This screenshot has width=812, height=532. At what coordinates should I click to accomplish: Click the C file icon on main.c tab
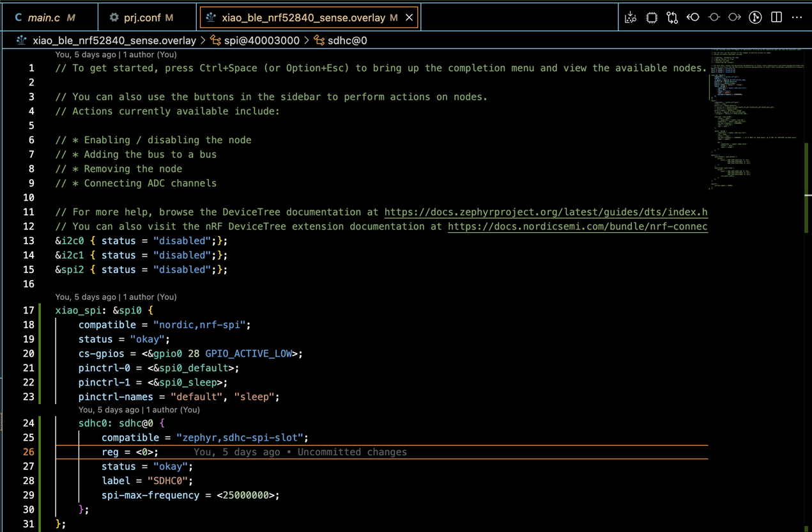click(18, 17)
